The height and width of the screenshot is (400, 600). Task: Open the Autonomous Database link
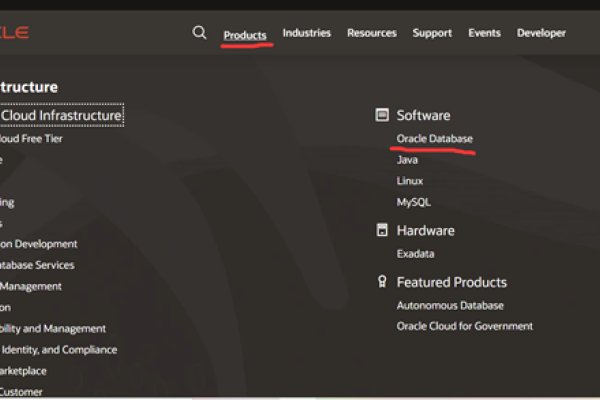pos(450,305)
